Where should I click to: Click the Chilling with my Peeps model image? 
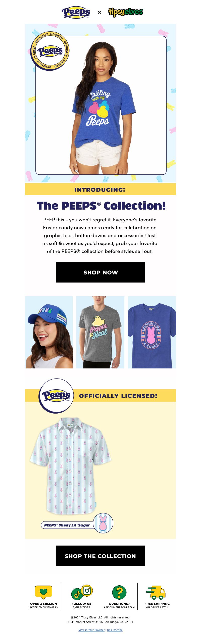[x=101, y=105]
